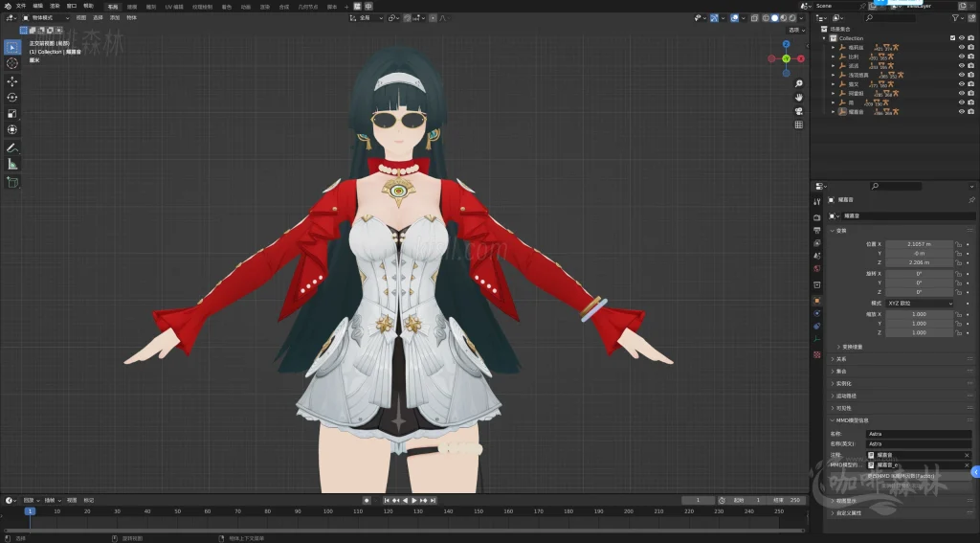
Task: Hide 耀嘉音 via its eye icon
Action: 962,111
